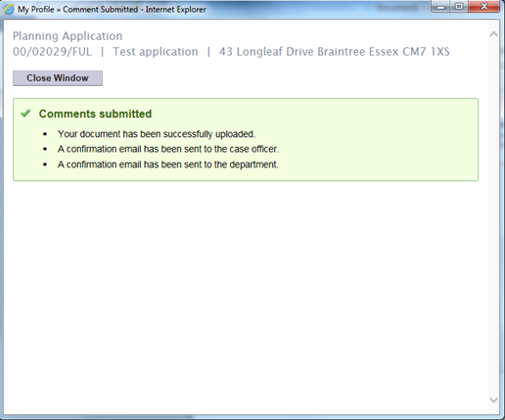Click the document successfully uploaded message
Image resolution: width=505 pixels, height=420 pixels.
pos(157,134)
